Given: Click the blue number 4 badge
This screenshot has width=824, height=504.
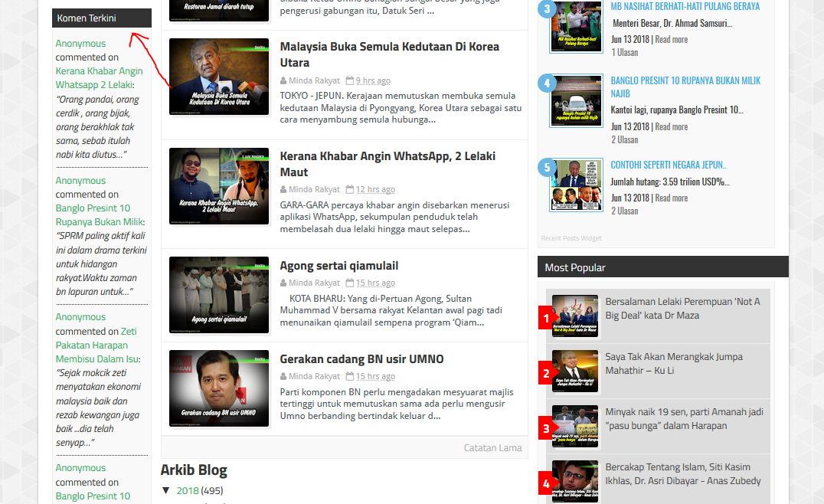Looking at the screenshot, I should (x=547, y=83).
